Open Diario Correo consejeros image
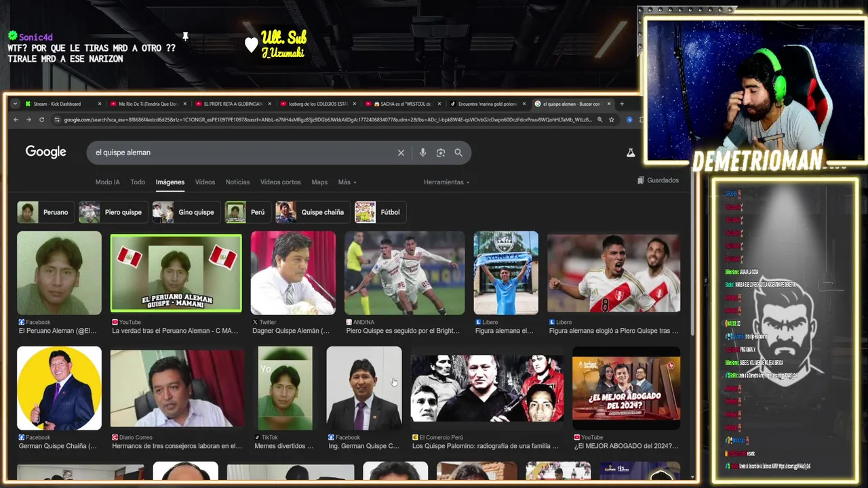Viewport: 868px width, 488px height. 178,388
